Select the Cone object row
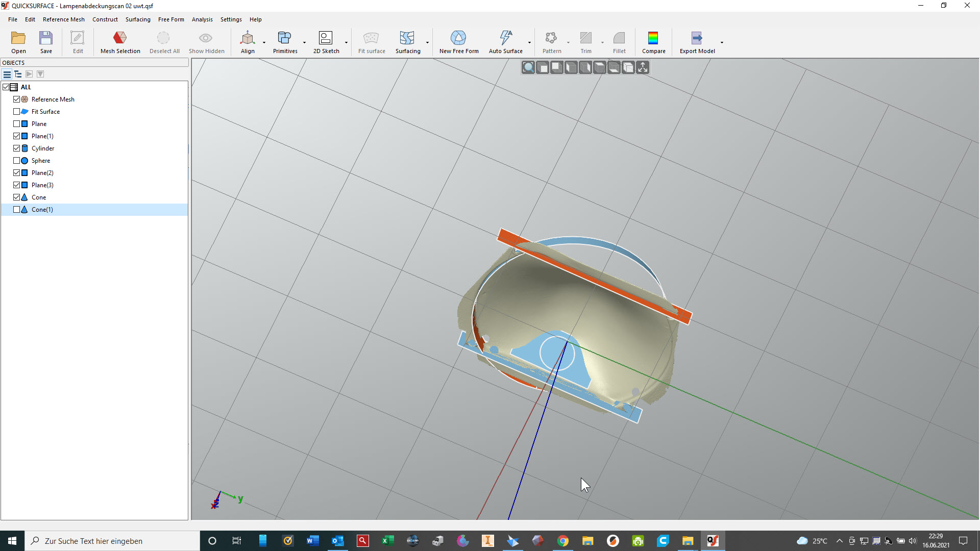980x551 pixels. click(94, 197)
